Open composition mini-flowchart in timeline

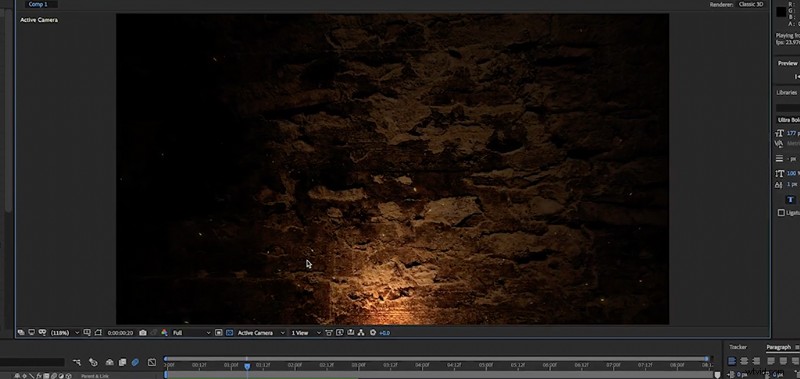click(x=77, y=362)
